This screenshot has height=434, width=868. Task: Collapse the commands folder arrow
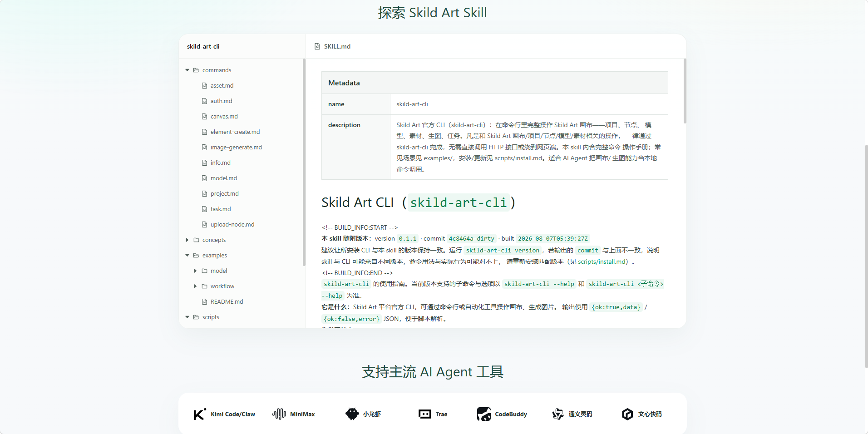(x=187, y=70)
